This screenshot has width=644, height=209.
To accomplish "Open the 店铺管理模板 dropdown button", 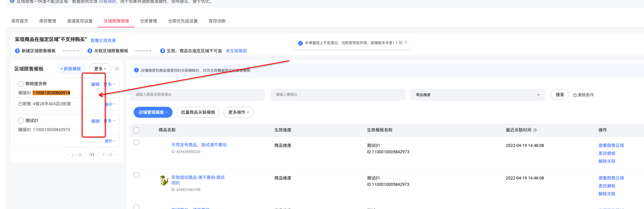I will pyautogui.click(x=153, y=112).
